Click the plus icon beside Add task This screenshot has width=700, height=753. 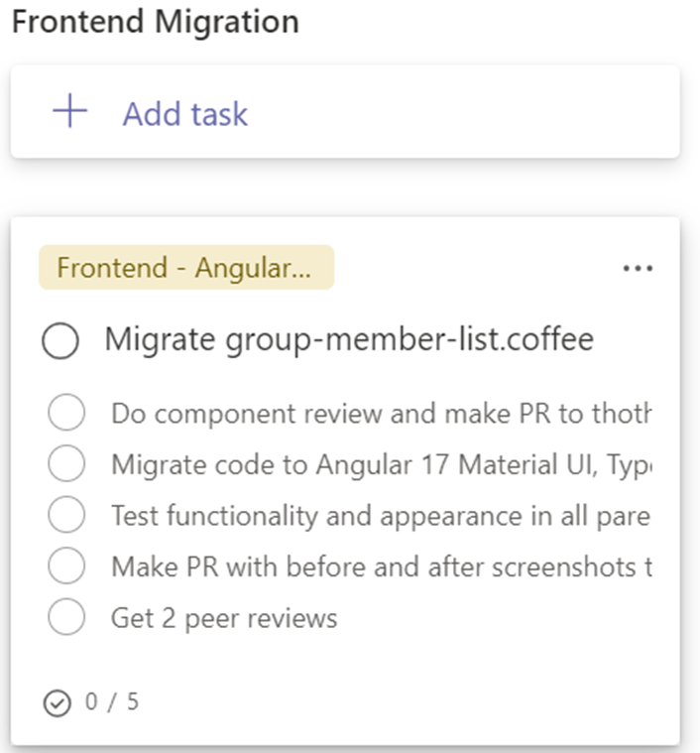(69, 112)
